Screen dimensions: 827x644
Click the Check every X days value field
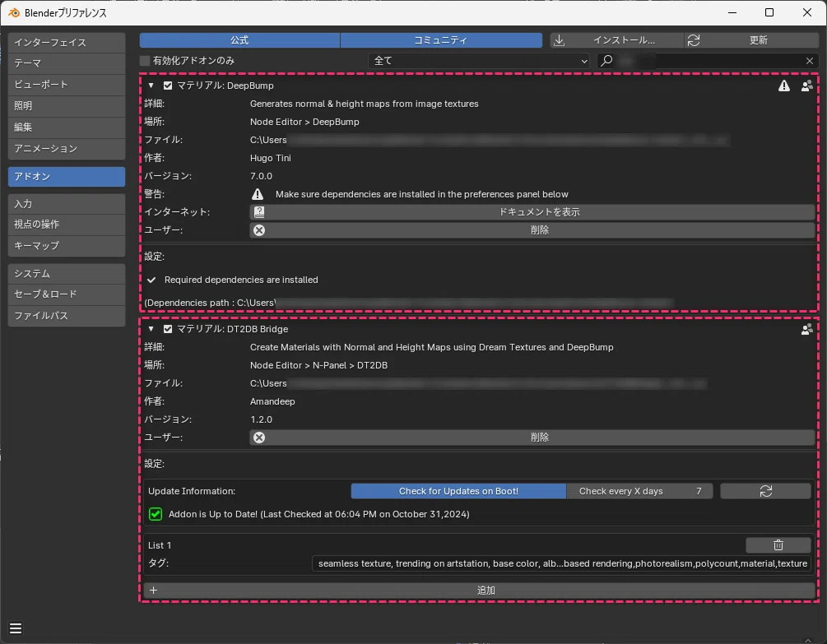639,491
